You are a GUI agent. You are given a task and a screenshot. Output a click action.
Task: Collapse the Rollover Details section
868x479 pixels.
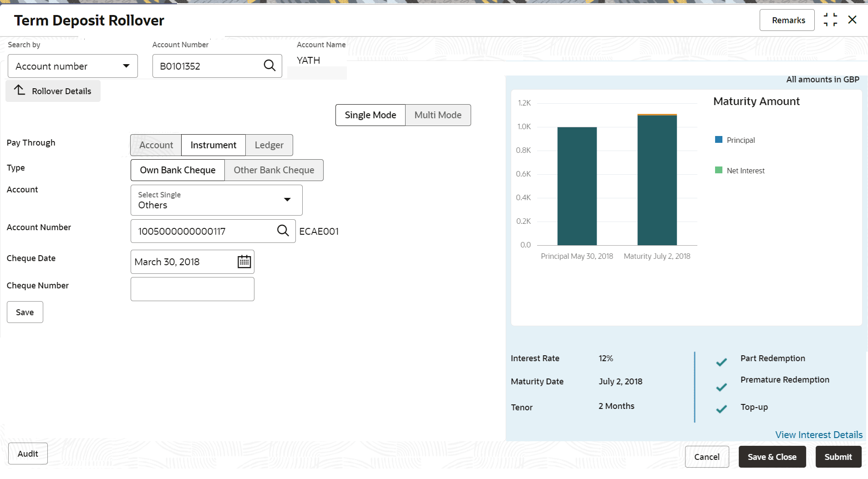[53, 91]
